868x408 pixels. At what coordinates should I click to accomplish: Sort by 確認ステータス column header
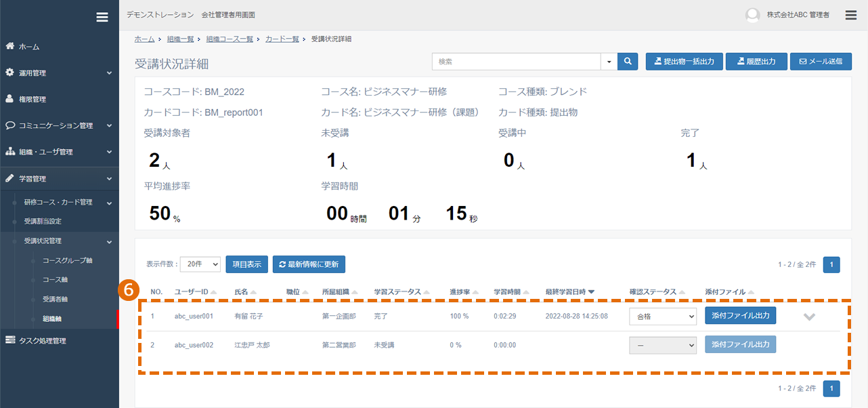coord(657,292)
